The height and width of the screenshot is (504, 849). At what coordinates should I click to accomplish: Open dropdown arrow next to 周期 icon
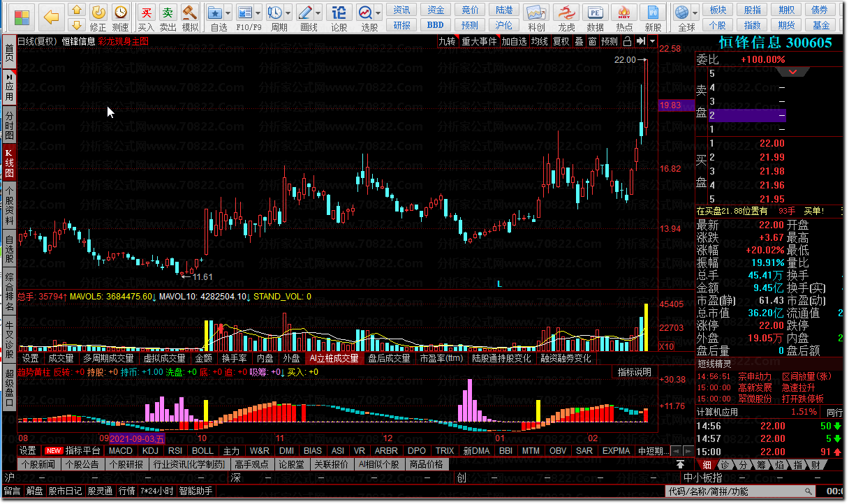pyautogui.click(x=288, y=13)
